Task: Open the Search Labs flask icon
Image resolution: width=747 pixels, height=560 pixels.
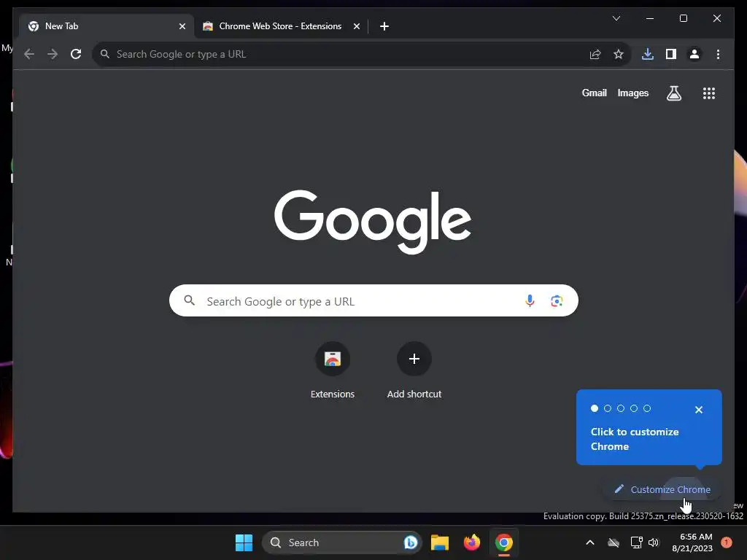Action: point(673,93)
